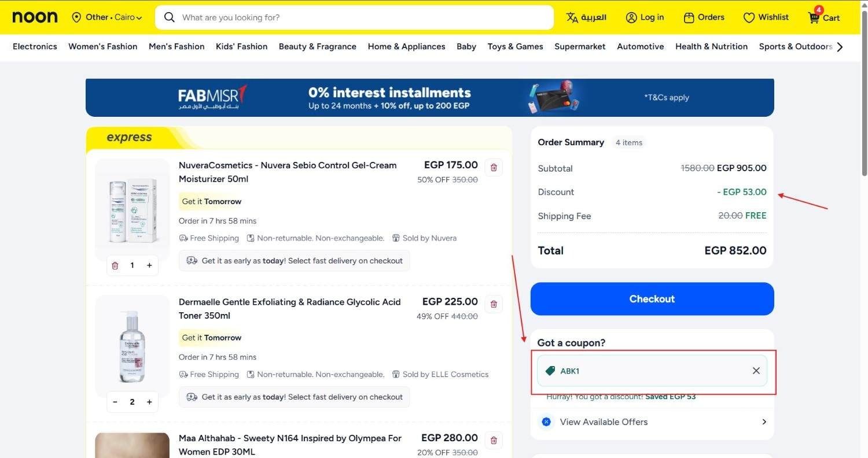The height and width of the screenshot is (458, 868).
Task: Click the Dermaelle price EGP 225.00
Action: coord(450,301)
